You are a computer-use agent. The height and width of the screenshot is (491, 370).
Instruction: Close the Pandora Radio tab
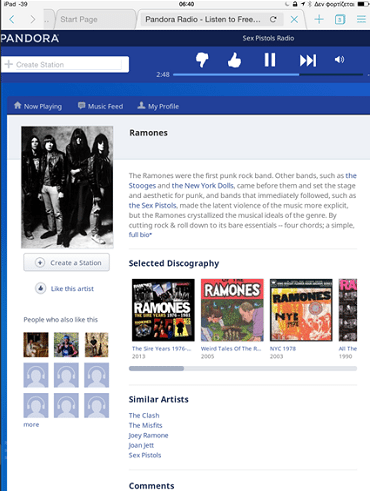294,19
